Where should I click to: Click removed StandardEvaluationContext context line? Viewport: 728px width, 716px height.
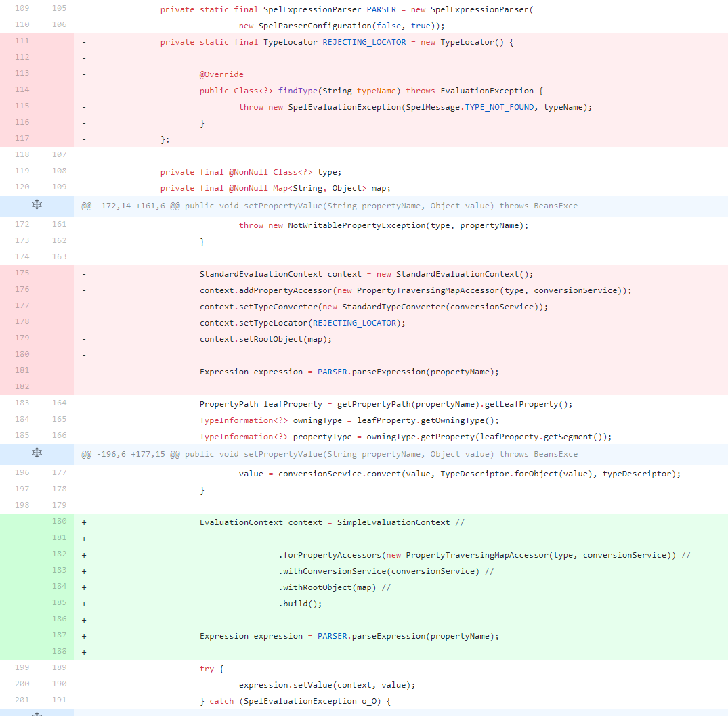[366, 274]
